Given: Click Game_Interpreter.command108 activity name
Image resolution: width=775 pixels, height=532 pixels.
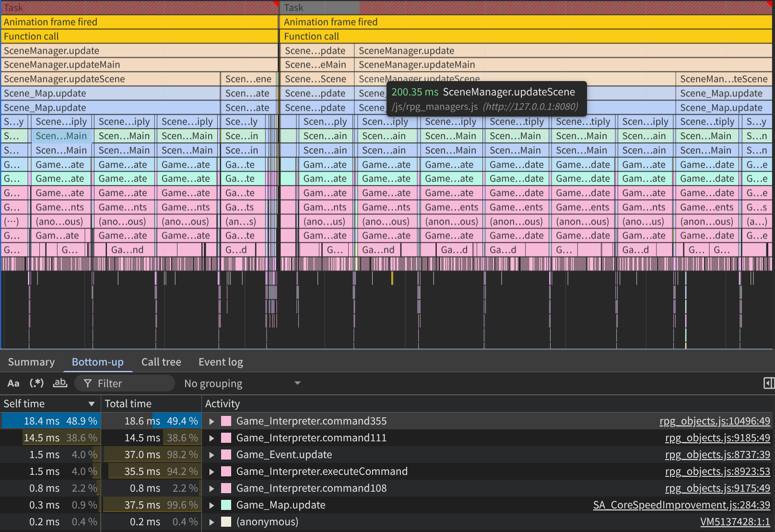Looking at the screenshot, I should click(x=311, y=488).
